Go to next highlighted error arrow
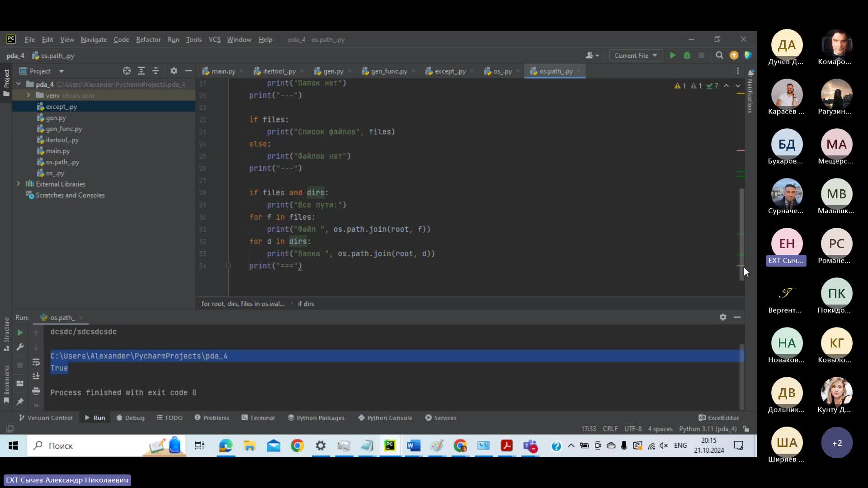This screenshot has height=488, width=868. coord(738,86)
